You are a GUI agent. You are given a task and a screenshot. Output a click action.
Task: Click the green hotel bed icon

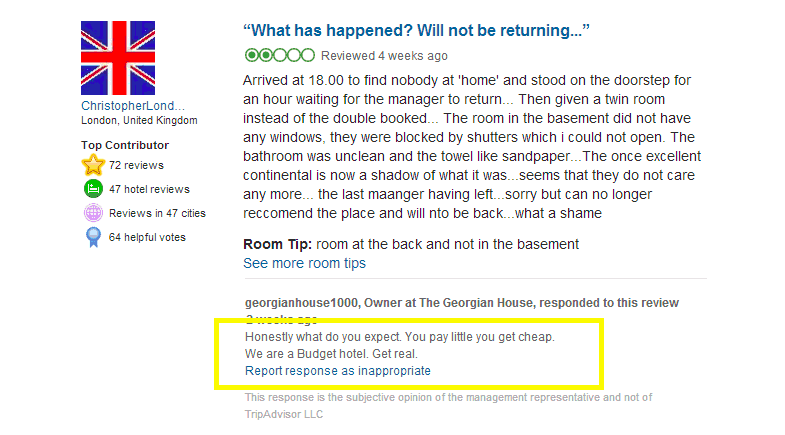point(94,189)
